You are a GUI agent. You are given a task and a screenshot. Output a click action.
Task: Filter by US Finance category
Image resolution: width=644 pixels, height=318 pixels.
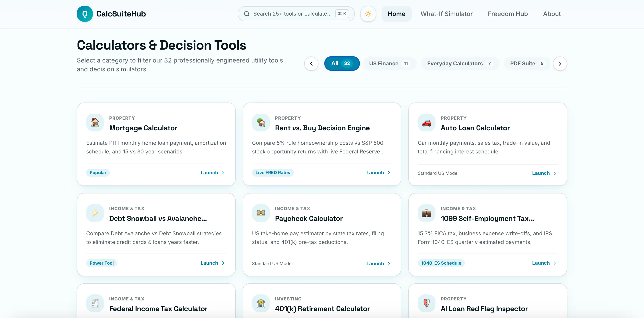click(x=390, y=63)
